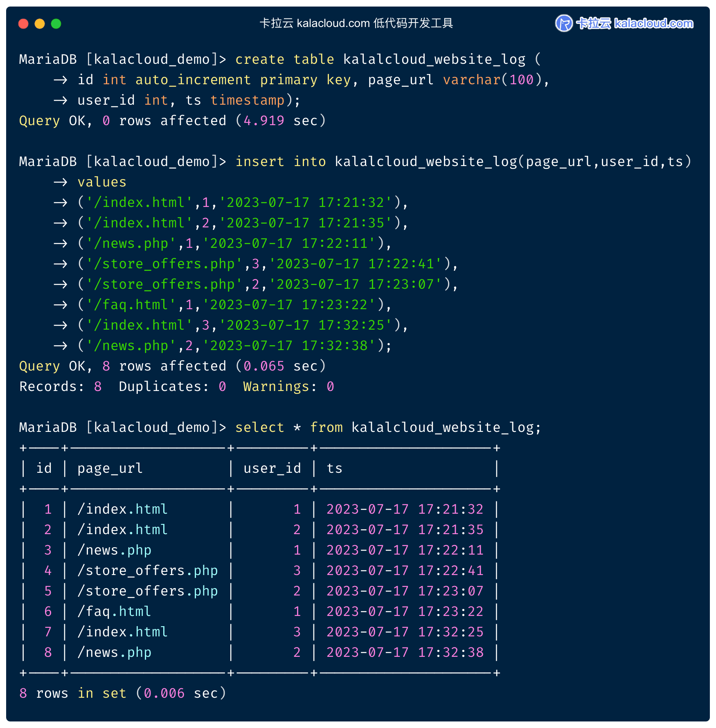Click the '0.006' seconds value
This screenshot has width=716, height=728.
[164, 693]
